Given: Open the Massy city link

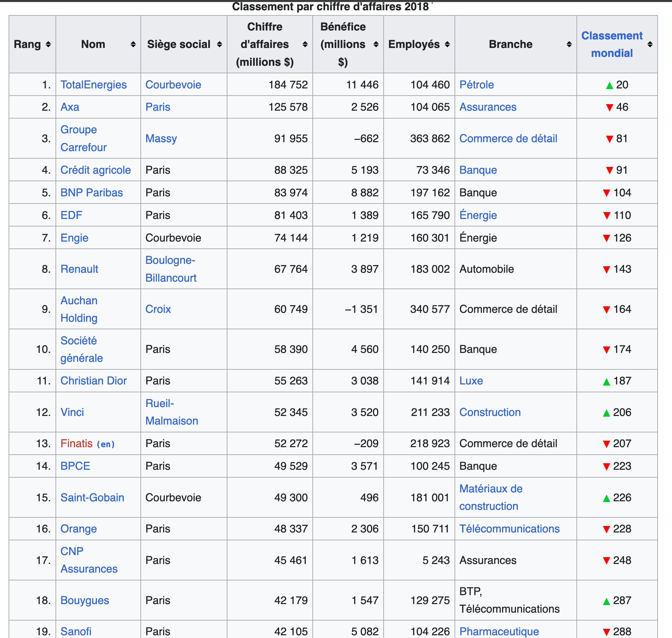Looking at the screenshot, I should (x=161, y=138).
